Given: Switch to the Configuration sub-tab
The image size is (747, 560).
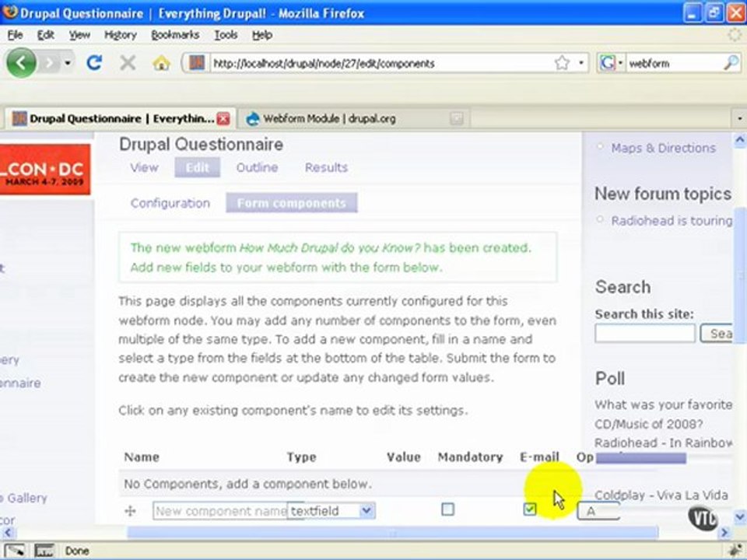Looking at the screenshot, I should coord(170,203).
